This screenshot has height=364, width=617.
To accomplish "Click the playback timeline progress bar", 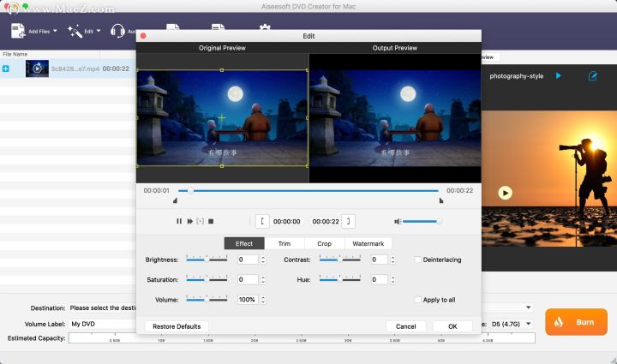I will (x=308, y=191).
